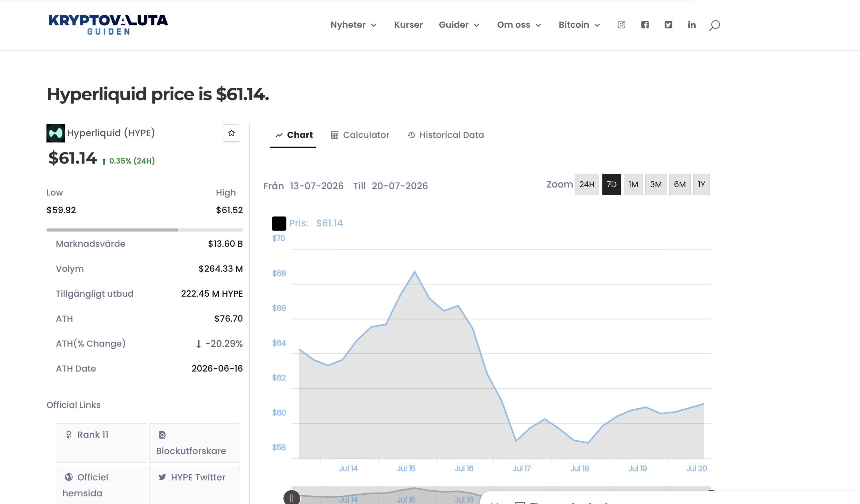Click the Pris: $61.14 legend text
Screen dimensions: 860x504
click(316, 223)
